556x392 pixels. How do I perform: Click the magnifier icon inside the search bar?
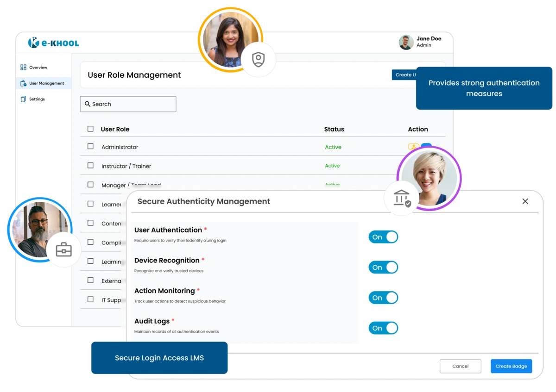(x=87, y=104)
